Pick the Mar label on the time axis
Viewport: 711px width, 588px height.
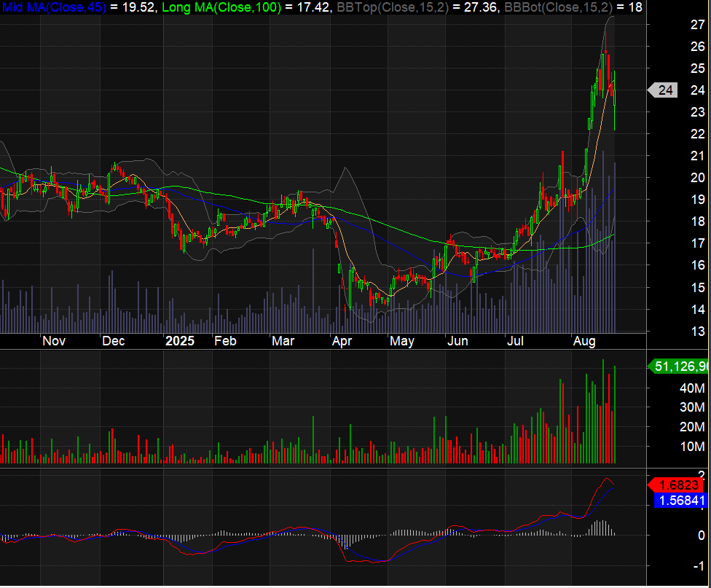pos(283,341)
